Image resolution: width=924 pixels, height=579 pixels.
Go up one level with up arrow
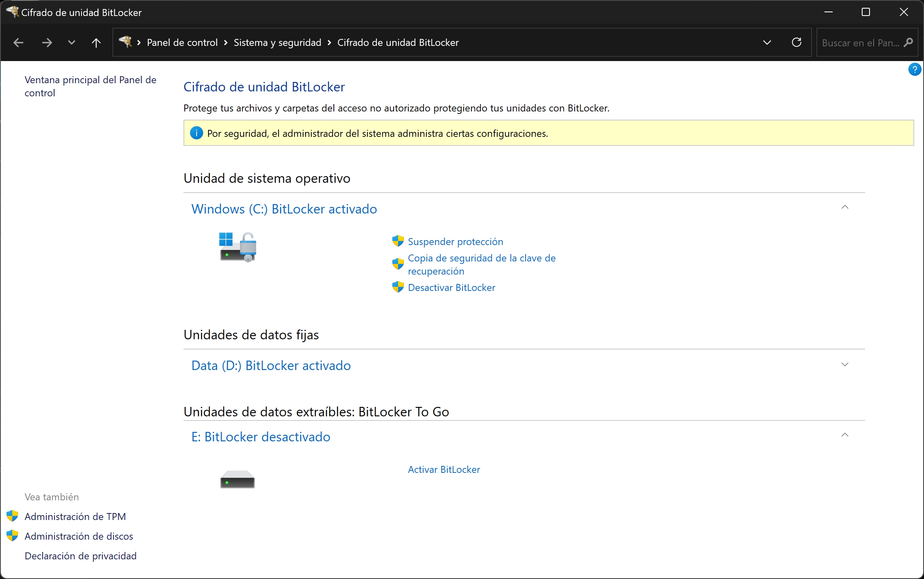(96, 43)
